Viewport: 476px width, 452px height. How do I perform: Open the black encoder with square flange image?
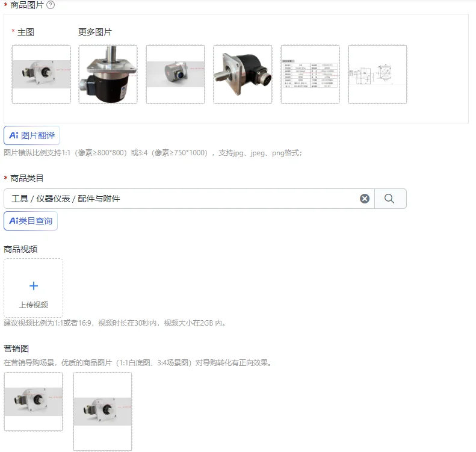243,75
